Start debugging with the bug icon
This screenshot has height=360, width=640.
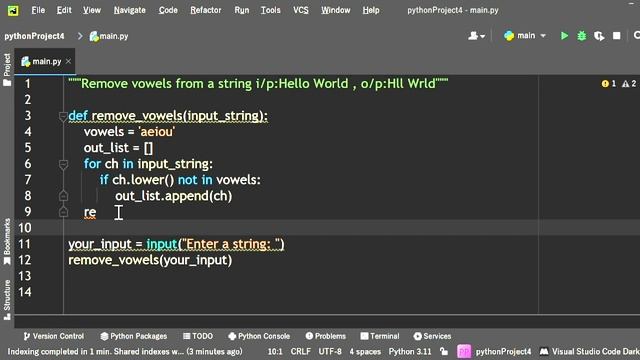point(582,36)
